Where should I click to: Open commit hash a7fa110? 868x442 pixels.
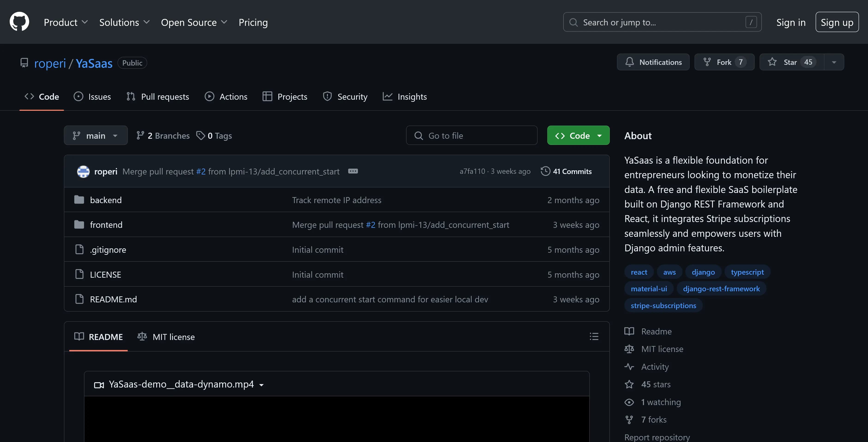point(472,171)
